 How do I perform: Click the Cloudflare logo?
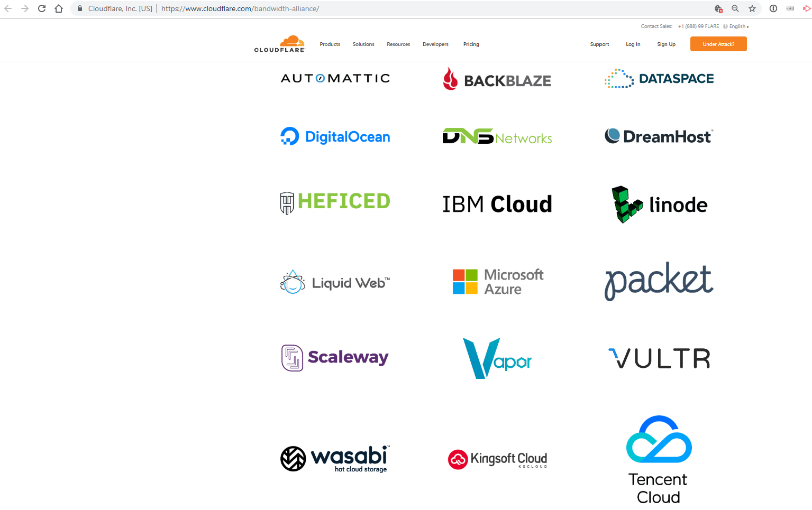279,43
